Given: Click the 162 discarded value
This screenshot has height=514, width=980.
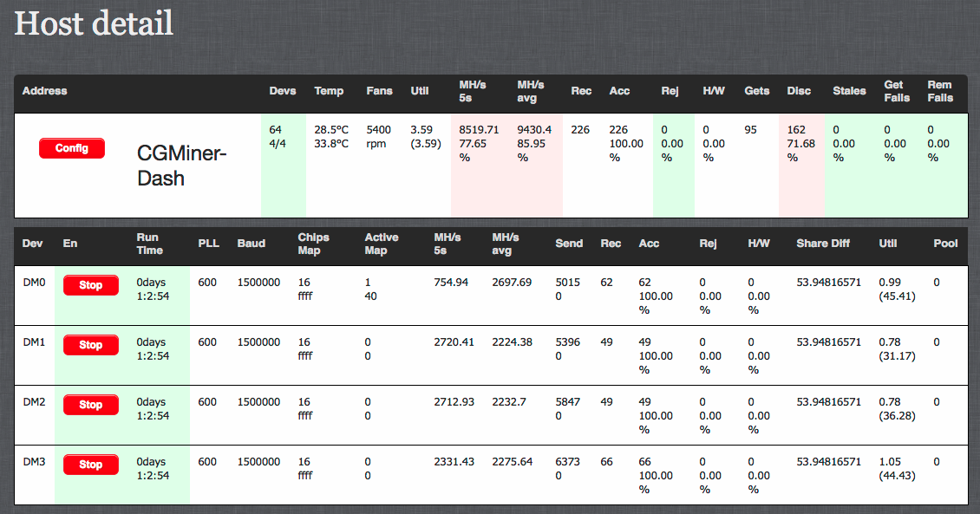Looking at the screenshot, I should (x=796, y=130).
